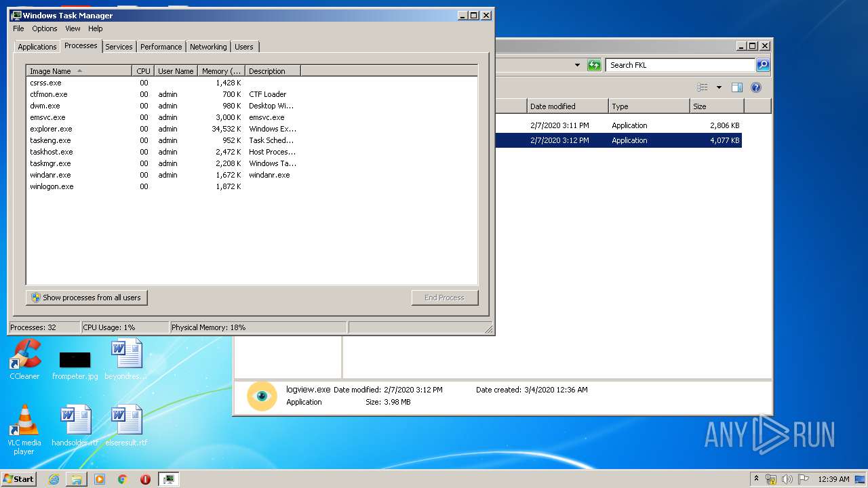Viewport: 868px width, 488px height.
Task: Select the file modified 2/7/2020 3:11 PM
Action: point(618,125)
